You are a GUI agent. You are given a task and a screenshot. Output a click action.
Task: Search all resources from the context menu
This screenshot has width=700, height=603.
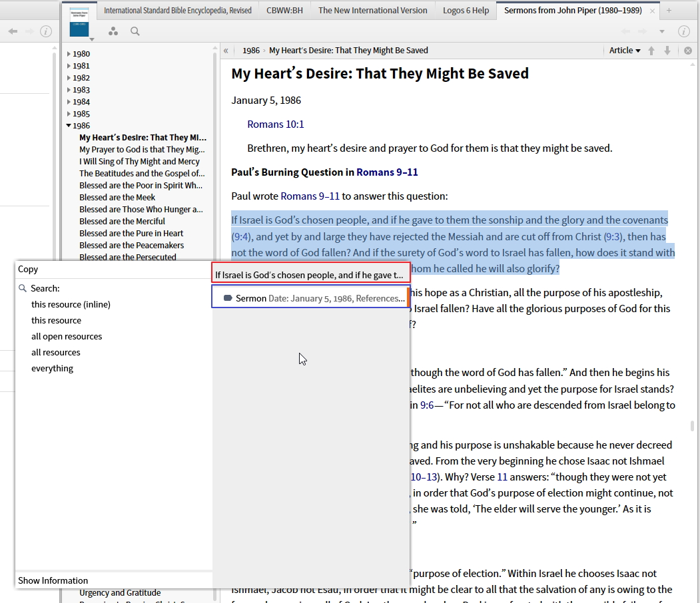(x=56, y=352)
